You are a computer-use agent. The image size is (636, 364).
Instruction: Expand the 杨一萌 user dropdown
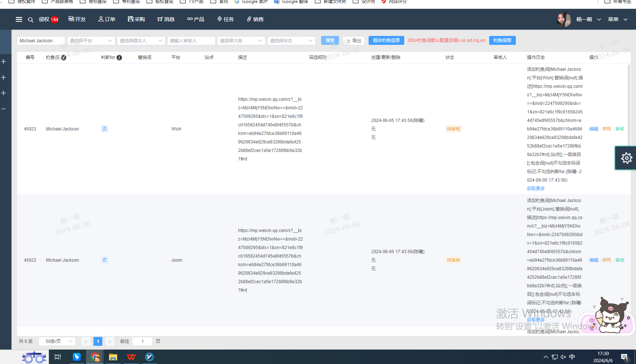pyautogui.click(x=589, y=19)
